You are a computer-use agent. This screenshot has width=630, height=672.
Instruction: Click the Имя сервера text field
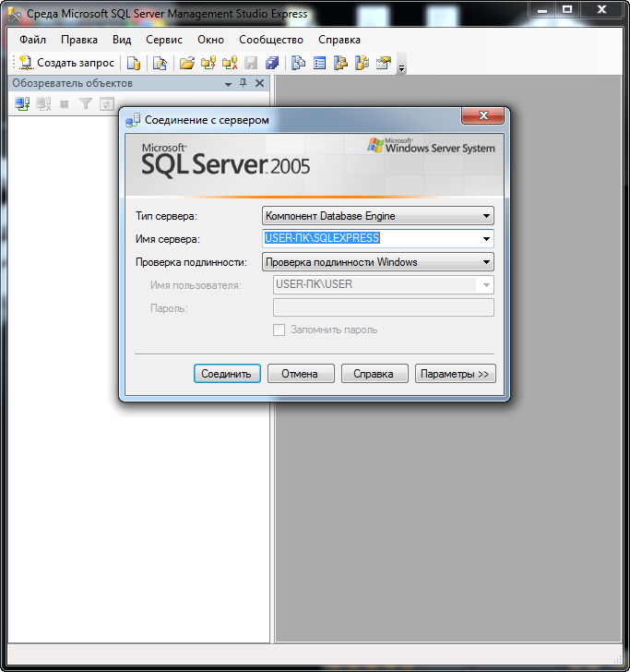[x=371, y=239]
